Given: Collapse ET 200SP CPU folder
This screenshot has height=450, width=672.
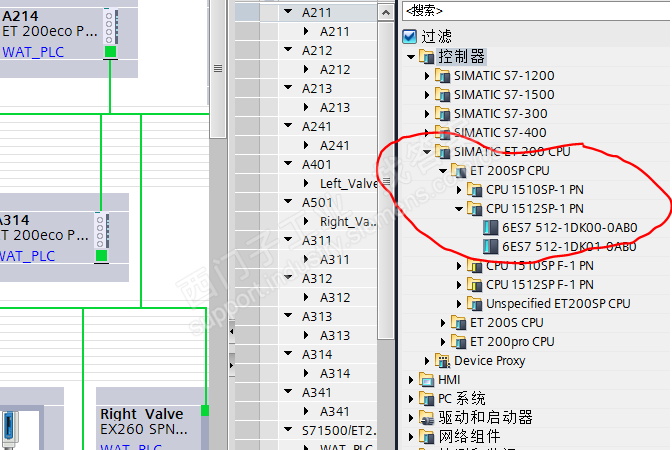Looking at the screenshot, I should (x=443, y=171).
